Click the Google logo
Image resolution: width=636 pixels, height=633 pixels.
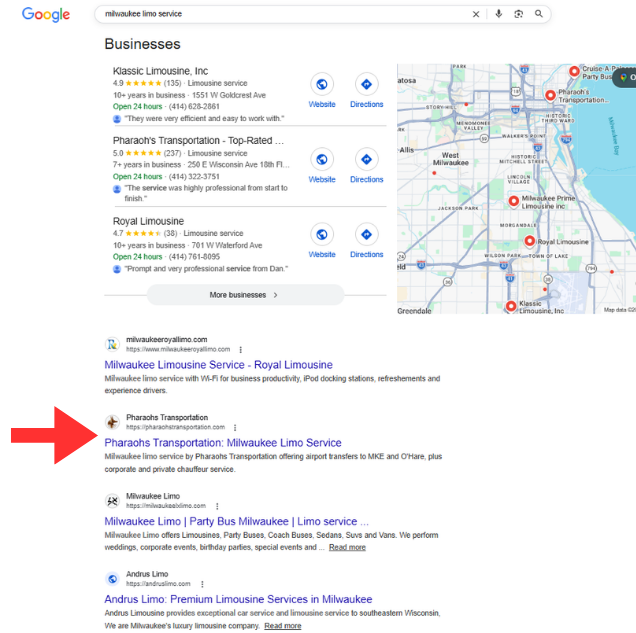[x=46, y=14]
